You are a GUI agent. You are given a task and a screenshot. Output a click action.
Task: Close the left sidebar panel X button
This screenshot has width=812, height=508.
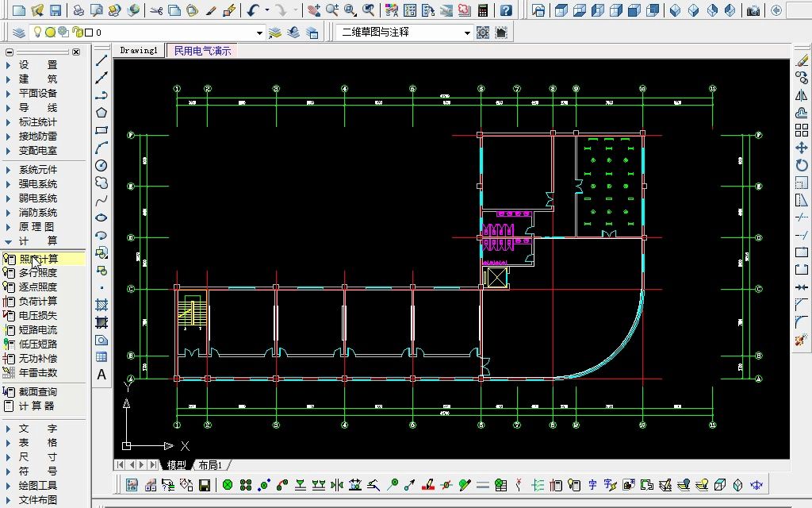(x=76, y=52)
